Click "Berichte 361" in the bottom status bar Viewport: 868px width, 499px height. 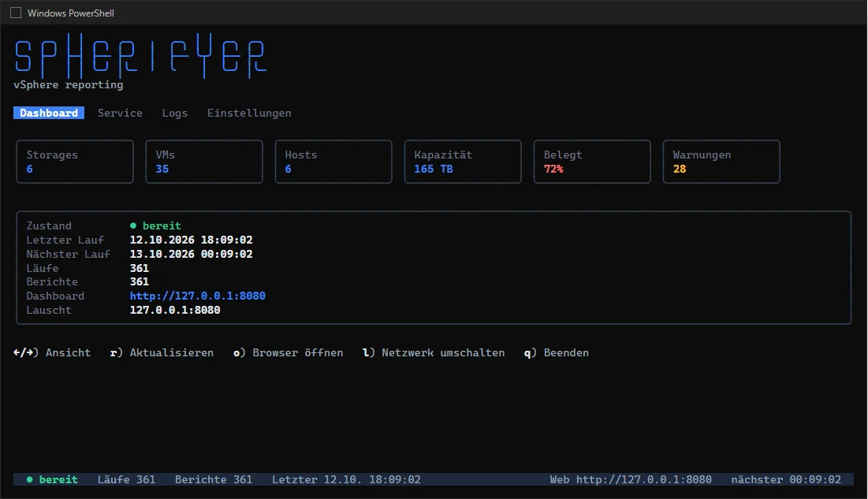coord(214,479)
